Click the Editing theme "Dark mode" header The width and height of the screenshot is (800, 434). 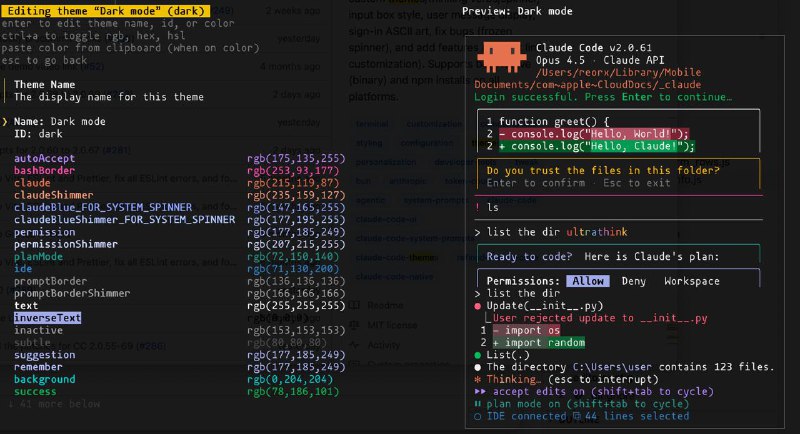[104, 9]
